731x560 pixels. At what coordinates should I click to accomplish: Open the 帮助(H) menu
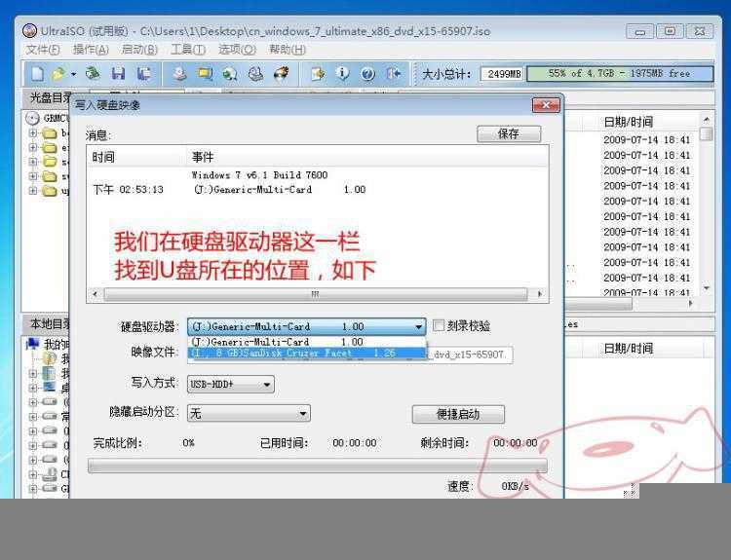[x=288, y=50]
